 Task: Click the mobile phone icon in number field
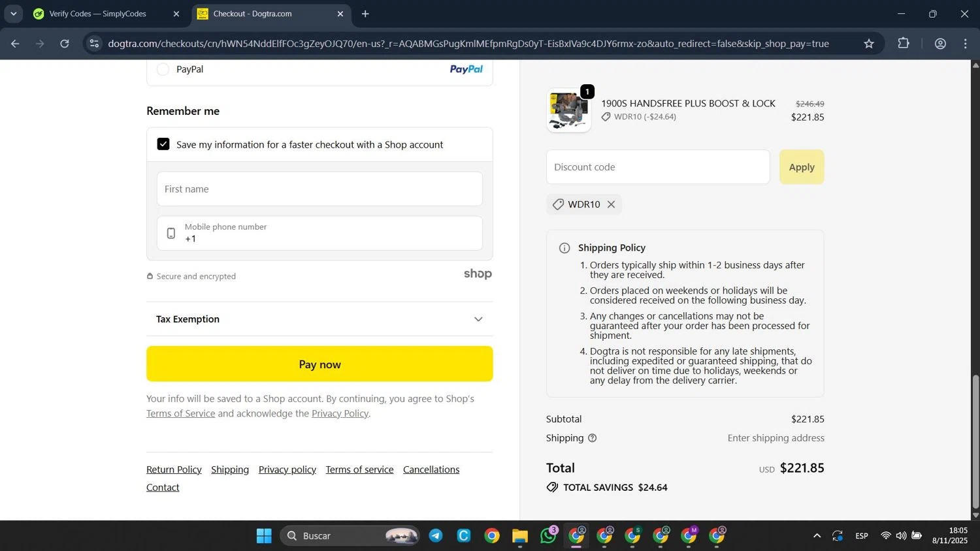(171, 233)
